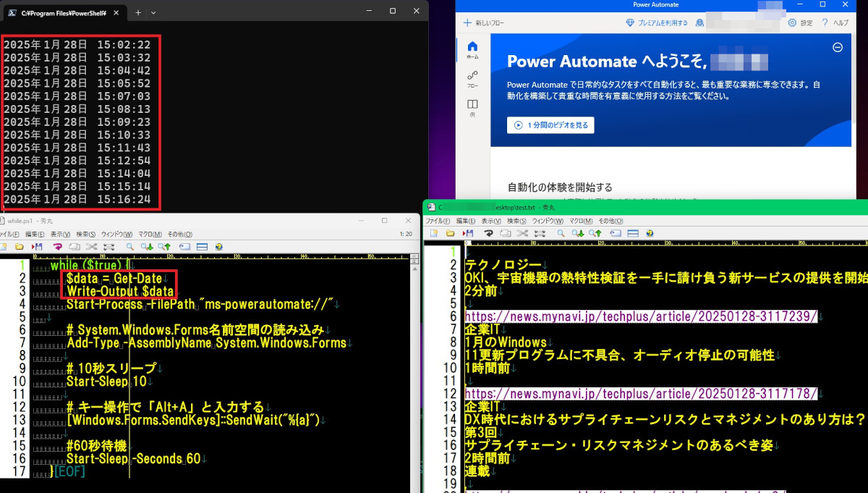Viewport: 868px width, 493px height.
Task: Click 15:16:24 timestamp line in PowerShell output
Action: point(77,199)
